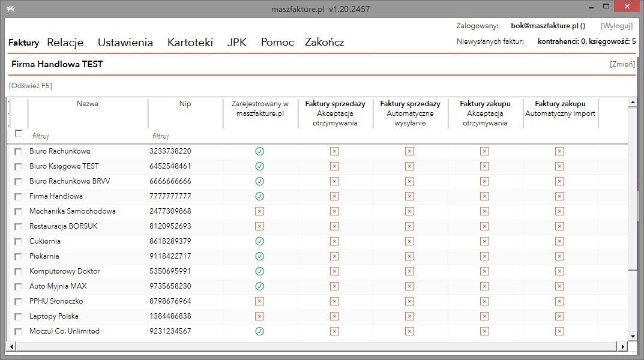Tick the Mechanika Samochodowa checkbox
This screenshot has width=644, height=360.
[x=18, y=212]
